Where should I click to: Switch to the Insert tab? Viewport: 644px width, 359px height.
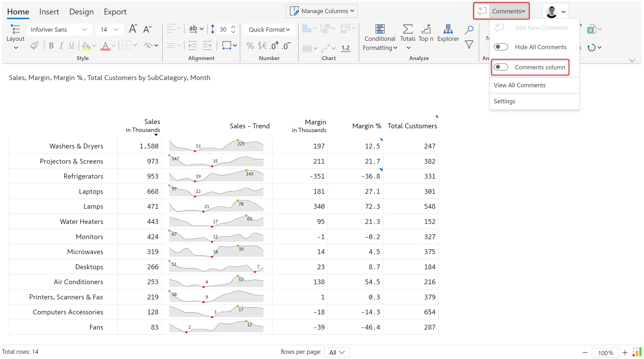[x=49, y=12]
